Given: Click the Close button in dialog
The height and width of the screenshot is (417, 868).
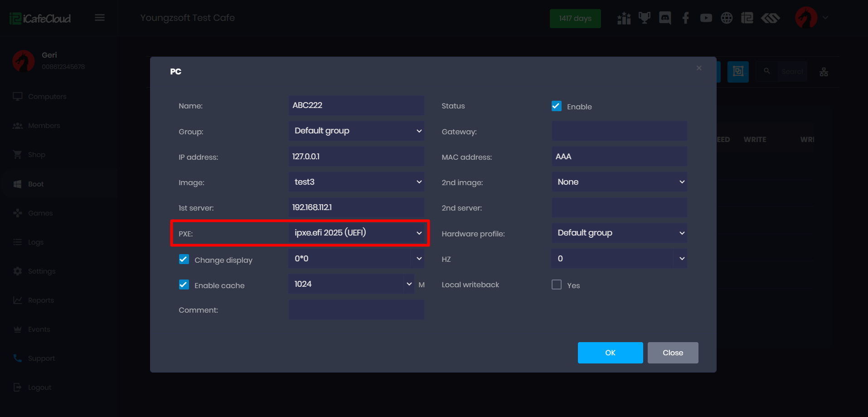Looking at the screenshot, I should point(673,353).
